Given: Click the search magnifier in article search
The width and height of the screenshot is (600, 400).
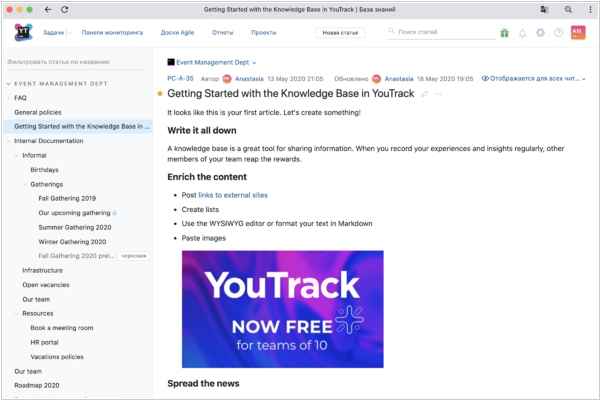Looking at the screenshot, I should [x=391, y=31].
